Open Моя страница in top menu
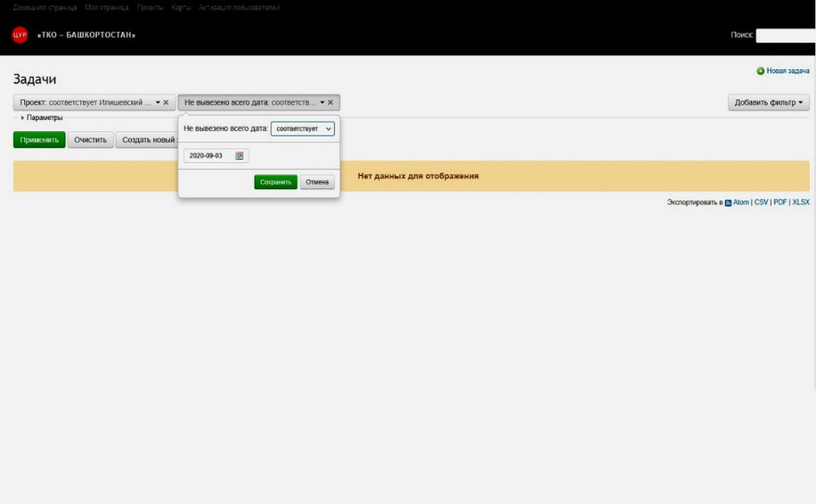This screenshot has height=504, width=816. pyautogui.click(x=107, y=7)
